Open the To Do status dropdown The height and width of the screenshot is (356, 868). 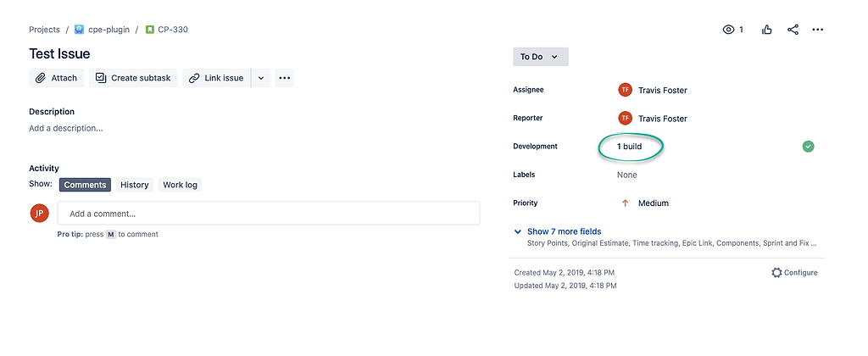[540, 57]
